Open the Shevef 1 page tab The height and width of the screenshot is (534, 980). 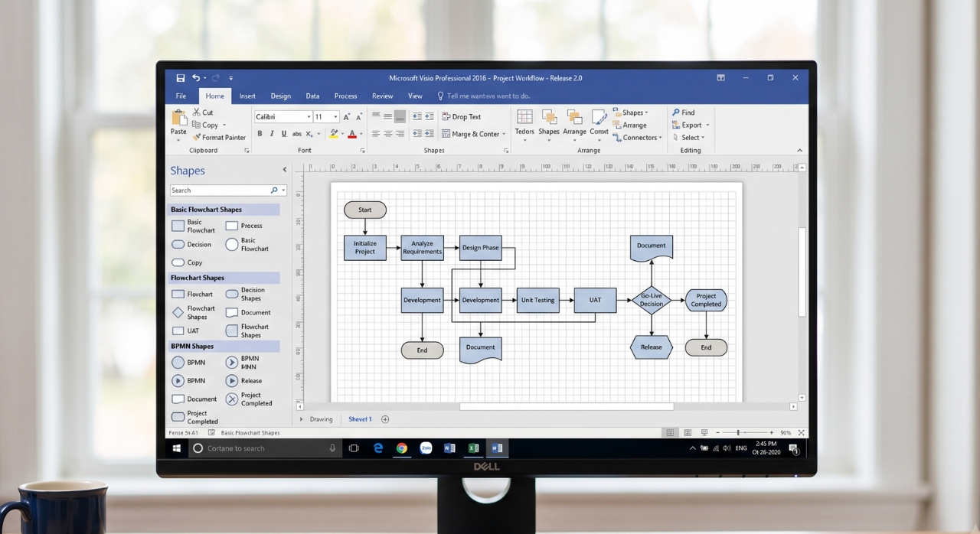[360, 419]
